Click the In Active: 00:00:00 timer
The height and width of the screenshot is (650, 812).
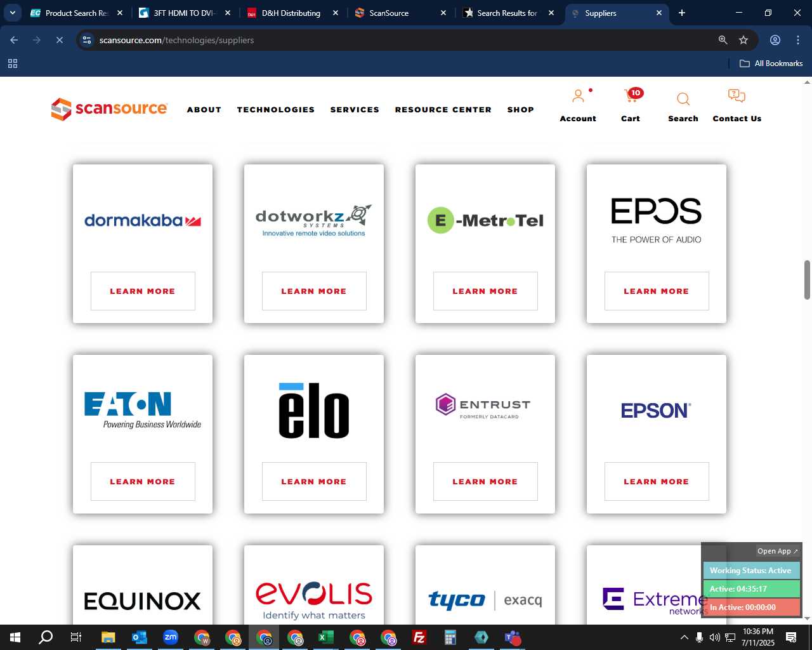pyautogui.click(x=751, y=607)
